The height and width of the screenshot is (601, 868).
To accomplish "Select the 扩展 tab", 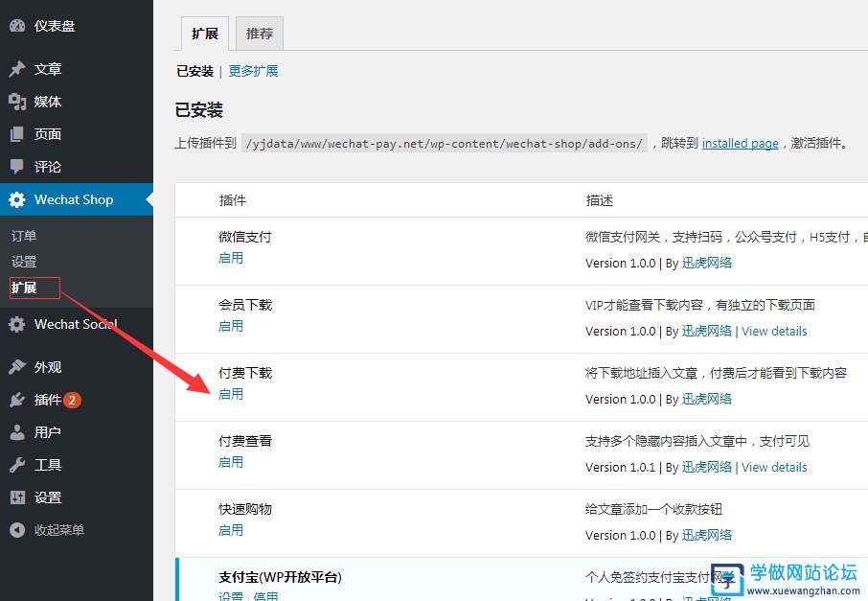I will click(205, 34).
